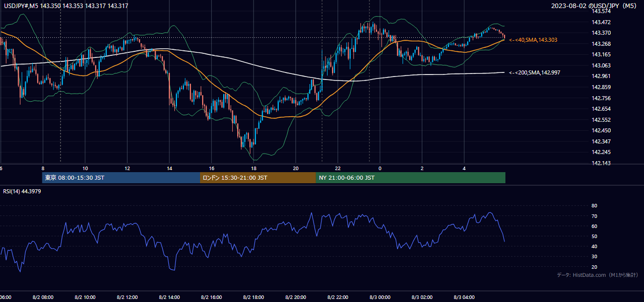Click price axis value 143.574

coord(601,11)
